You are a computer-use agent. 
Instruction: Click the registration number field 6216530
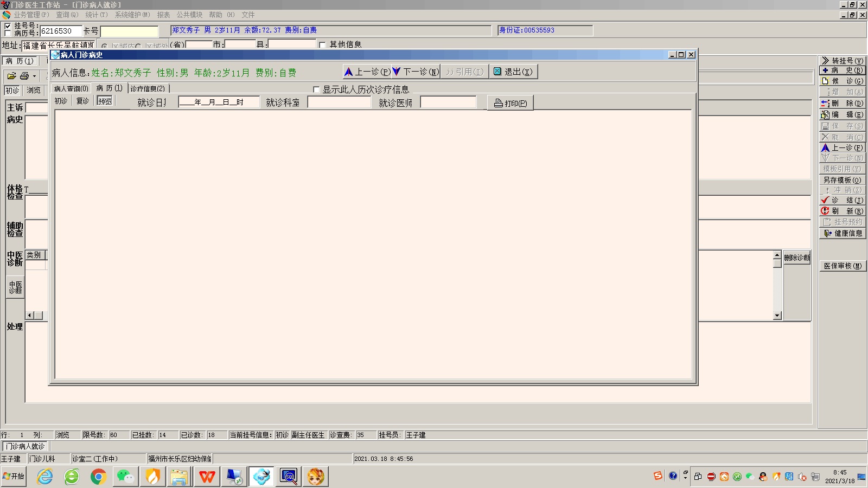61,31
